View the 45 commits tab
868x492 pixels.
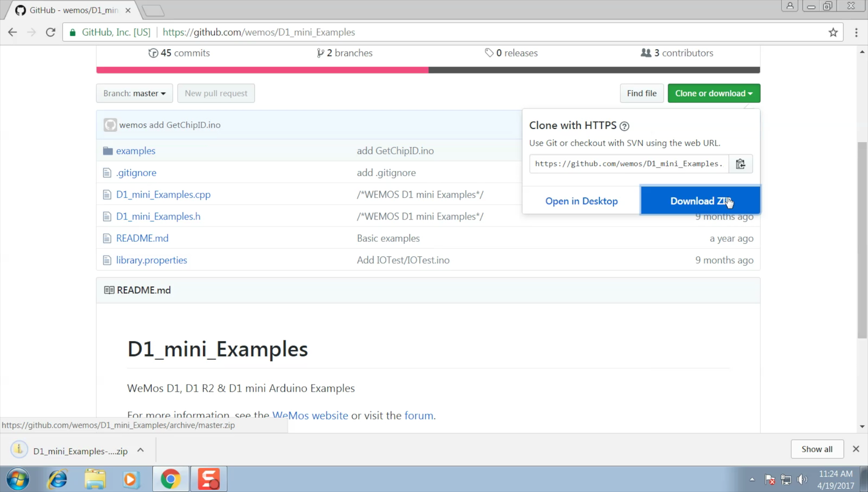click(x=179, y=53)
